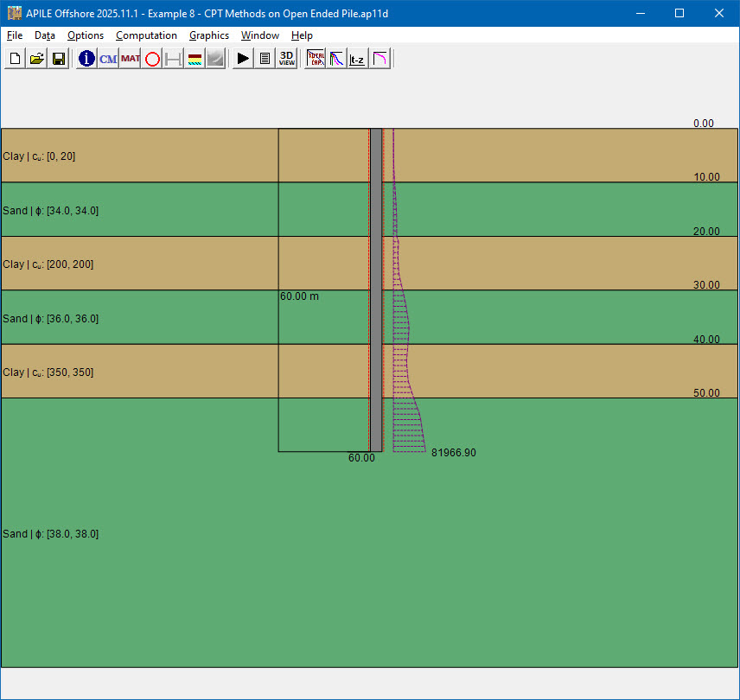Click the 0.00 depth marker
740x700 pixels.
coord(703,123)
